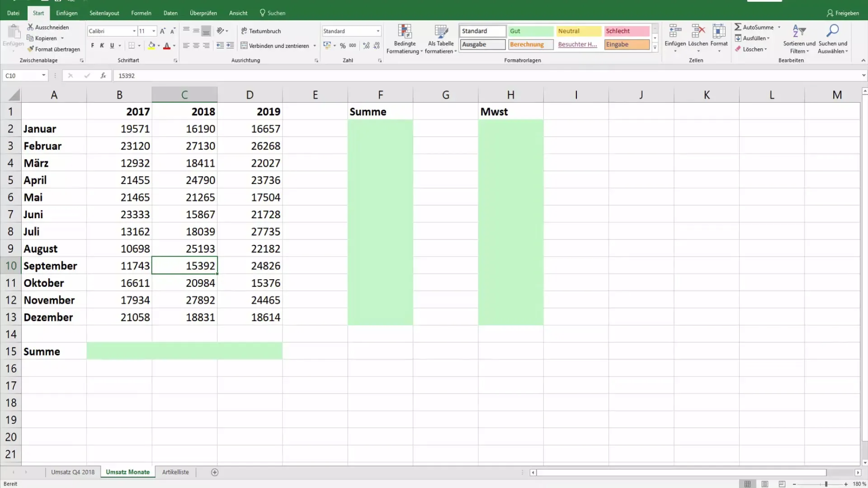
Task: Increase font size with the large A icon
Action: [x=163, y=31]
